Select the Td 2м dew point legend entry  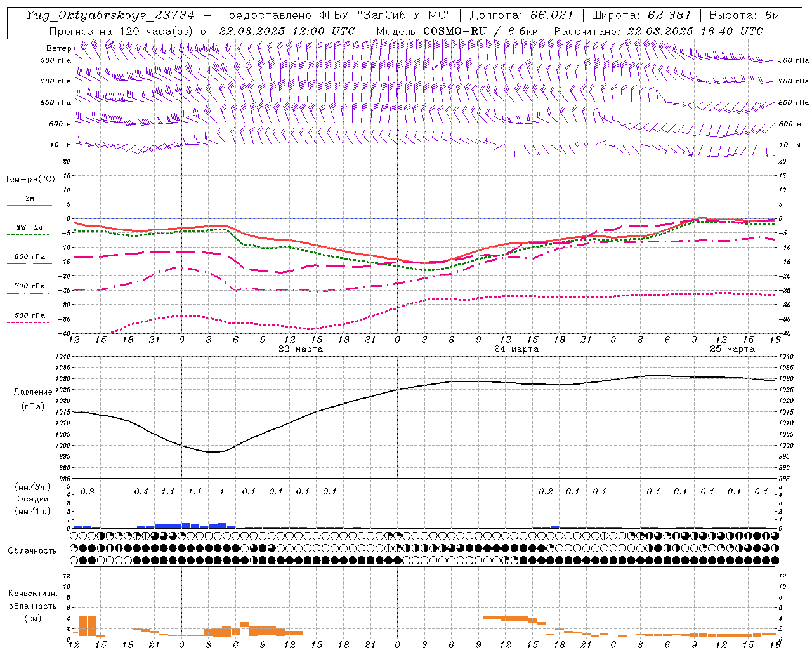[29, 227]
